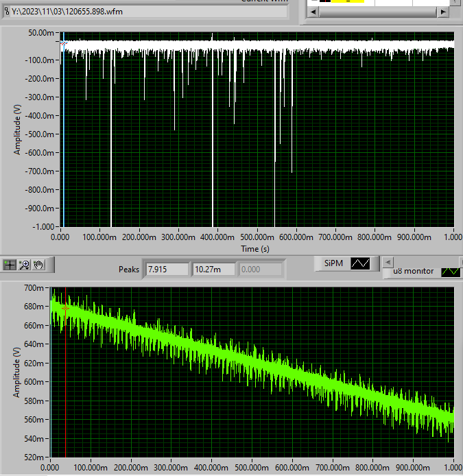Image resolution: width=463 pixels, height=476 pixels.
Task: Click bottom graph x-axis label 900.000m
Action: point(413,468)
